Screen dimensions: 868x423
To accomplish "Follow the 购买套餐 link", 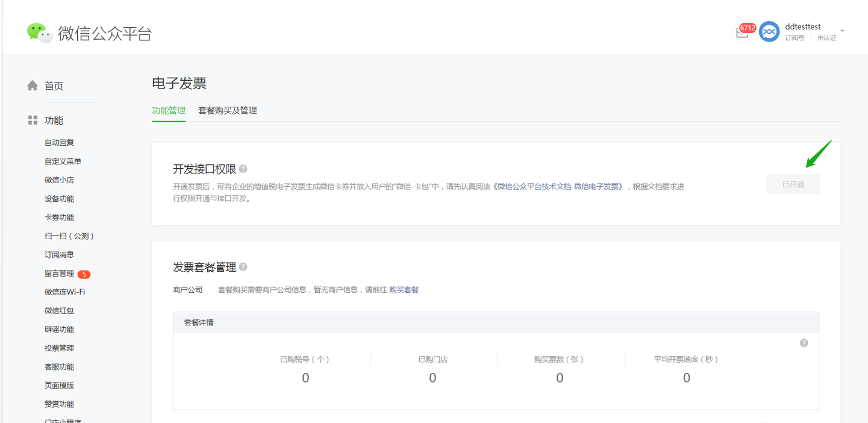I will coord(404,290).
